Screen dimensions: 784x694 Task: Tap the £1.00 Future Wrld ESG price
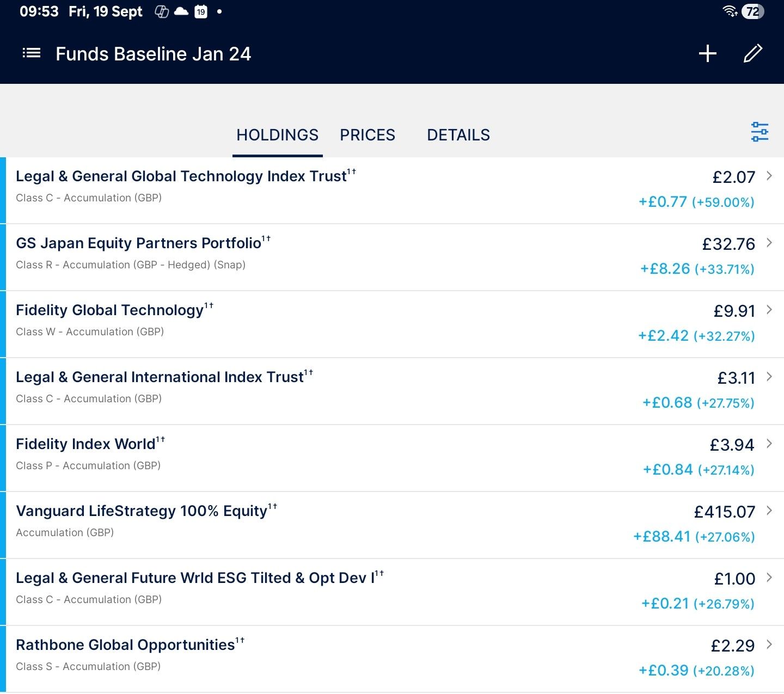[x=734, y=579]
